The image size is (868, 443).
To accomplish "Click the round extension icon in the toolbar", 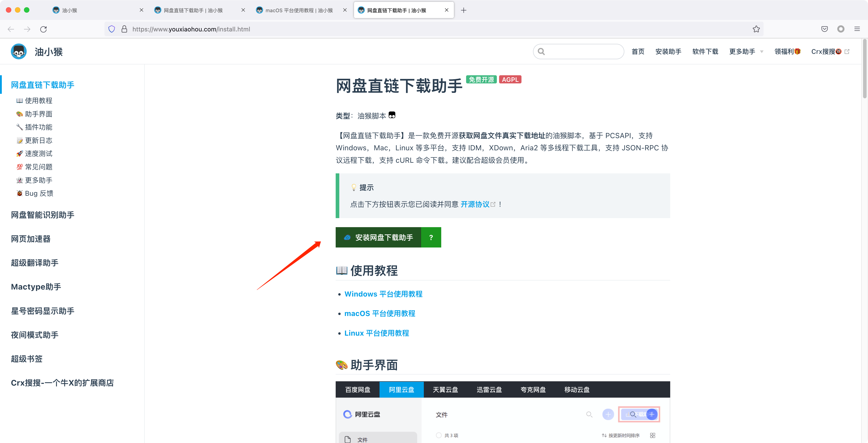I will (841, 29).
